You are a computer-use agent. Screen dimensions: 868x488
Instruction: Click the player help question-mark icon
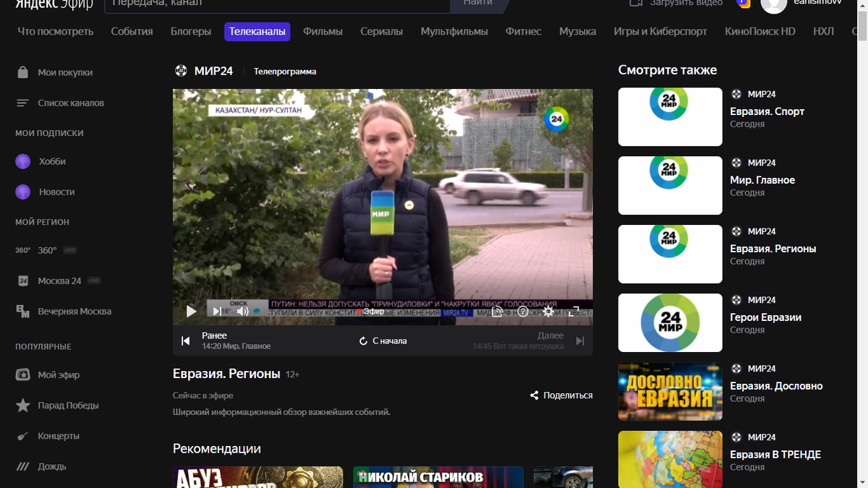click(x=523, y=312)
